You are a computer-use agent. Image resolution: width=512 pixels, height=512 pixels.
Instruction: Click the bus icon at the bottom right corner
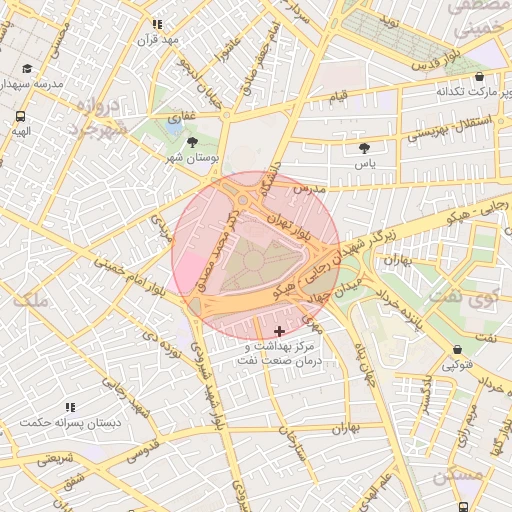[463, 507]
